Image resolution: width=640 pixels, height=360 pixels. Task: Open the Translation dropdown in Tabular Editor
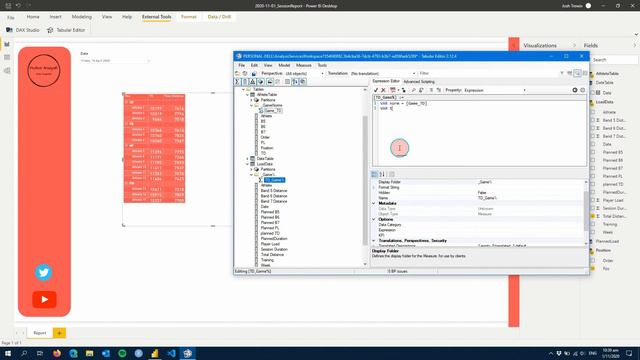point(383,73)
